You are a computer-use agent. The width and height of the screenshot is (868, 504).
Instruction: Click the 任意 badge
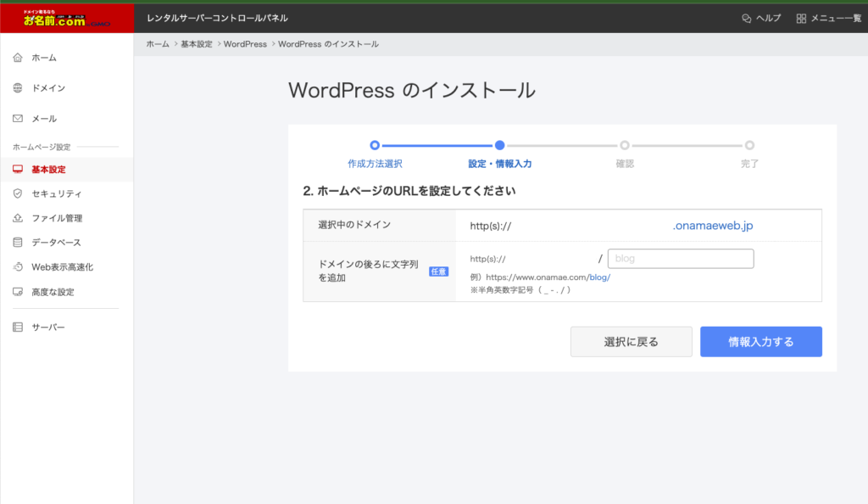(438, 272)
